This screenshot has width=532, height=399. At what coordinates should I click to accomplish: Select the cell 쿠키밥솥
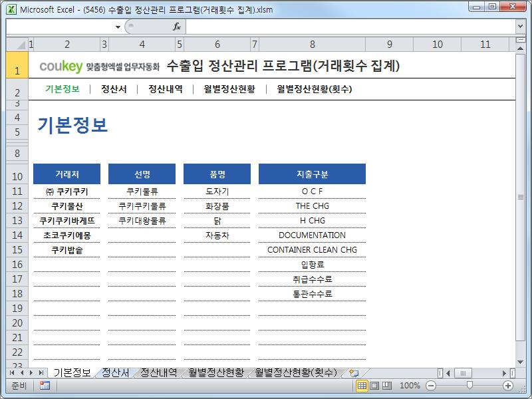[x=67, y=250]
